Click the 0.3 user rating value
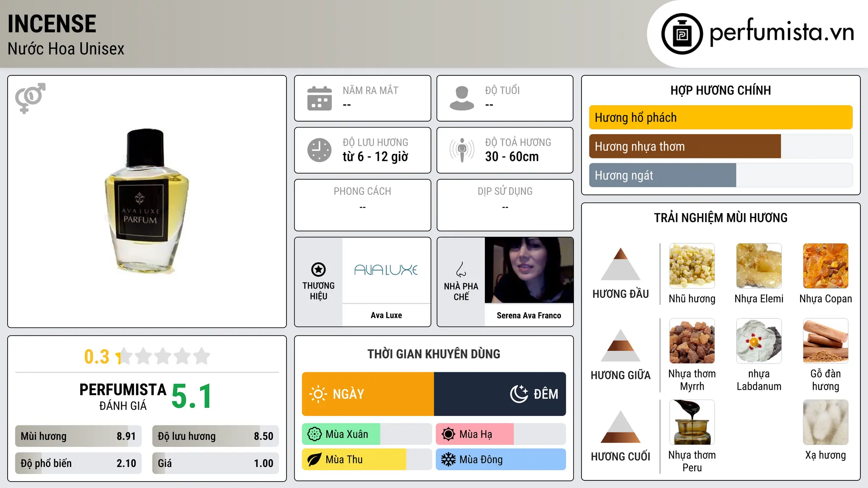868x488 pixels. [97, 357]
